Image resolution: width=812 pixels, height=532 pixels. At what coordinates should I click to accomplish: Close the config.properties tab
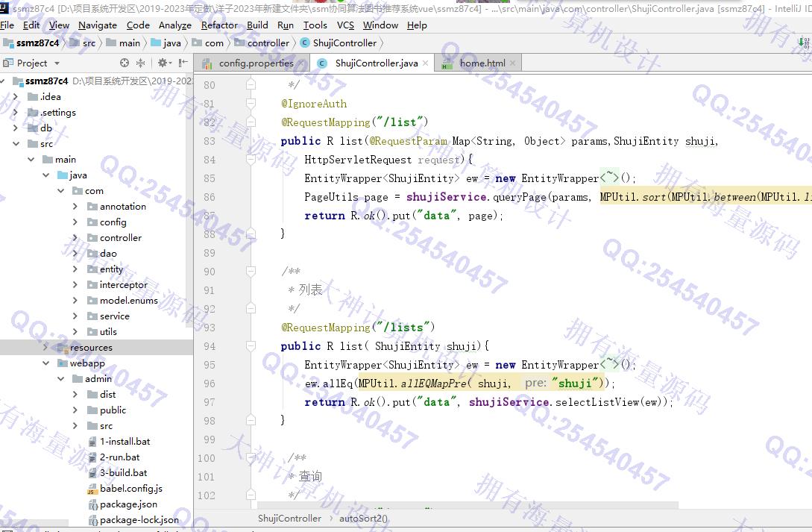[x=300, y=63]
